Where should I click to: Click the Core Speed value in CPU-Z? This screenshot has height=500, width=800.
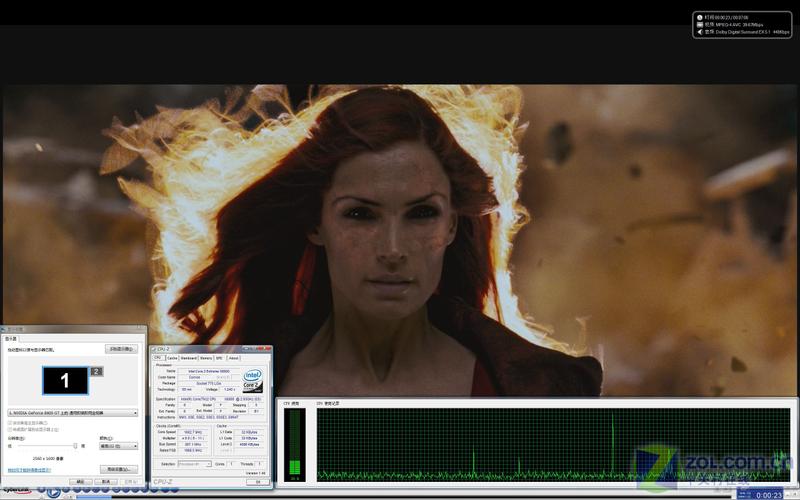(x=193, y=432)
